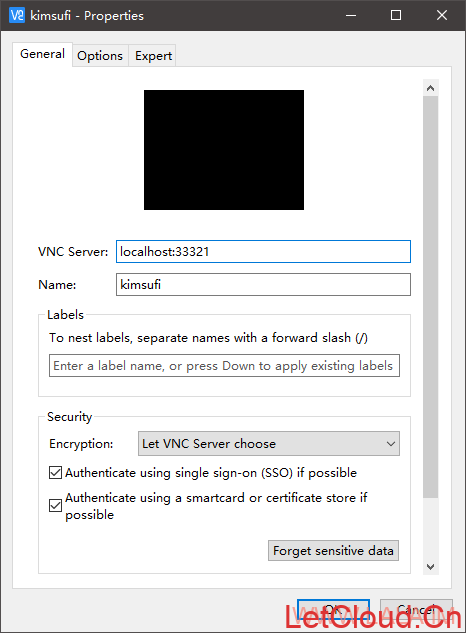Viewport: 466px width, 633px height.
Task: Maximize the Properties window
Action: (x=396, y=15)
